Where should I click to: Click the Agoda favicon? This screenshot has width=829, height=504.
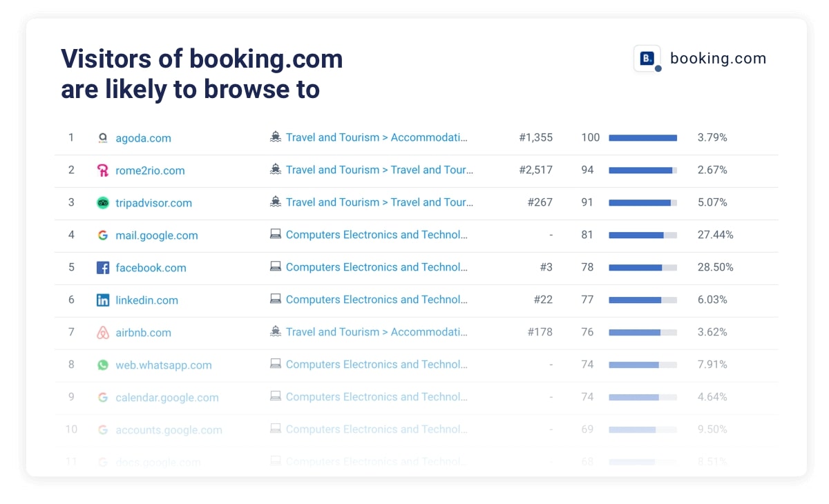[x=102, y=137]
